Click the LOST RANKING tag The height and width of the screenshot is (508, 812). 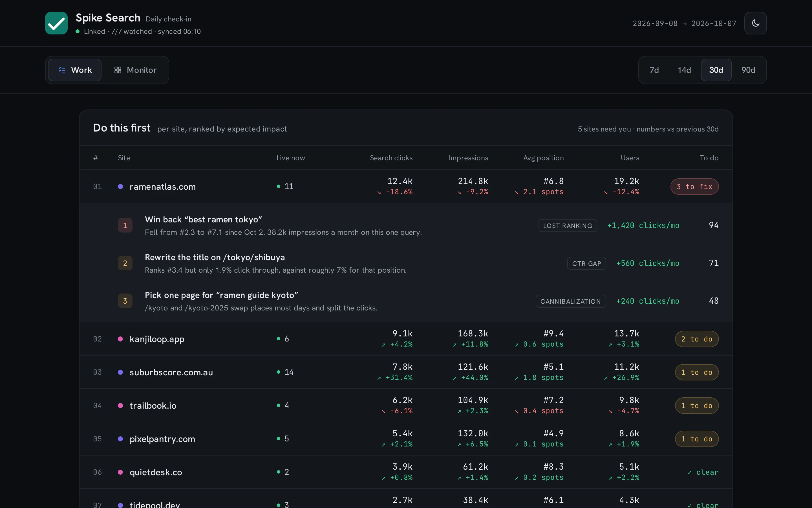[567, 225]
